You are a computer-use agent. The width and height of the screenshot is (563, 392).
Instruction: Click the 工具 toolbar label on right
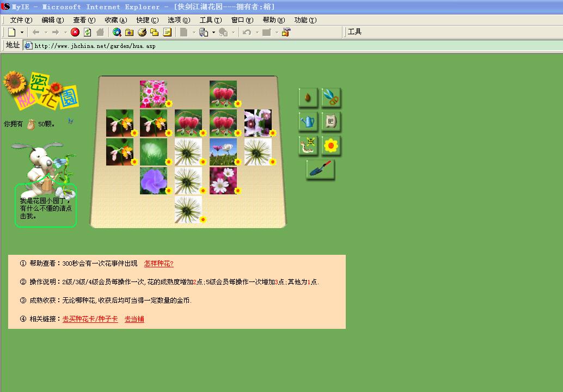pos(354,32)
